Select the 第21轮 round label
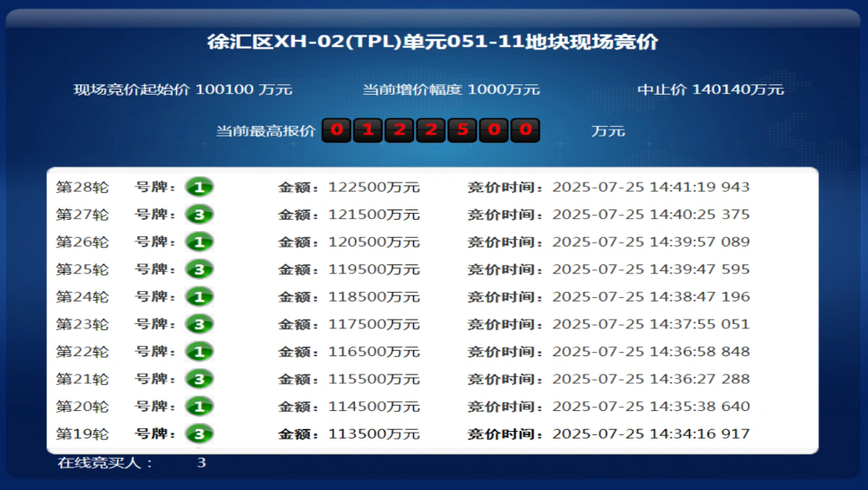Viewport: 868px width, 490px height. click(82, 379)
